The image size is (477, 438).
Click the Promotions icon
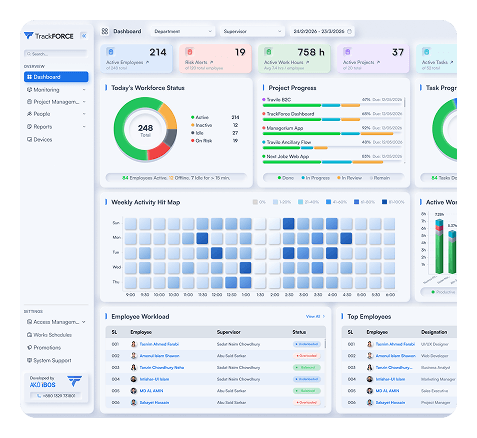click(x=29, y=347)
